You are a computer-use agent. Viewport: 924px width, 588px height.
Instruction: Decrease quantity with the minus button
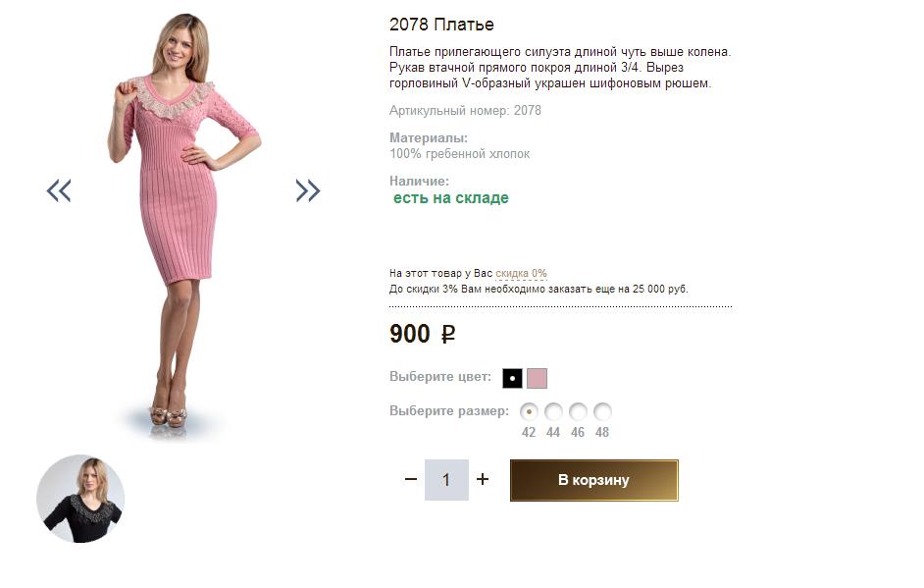[x=411, y=480]
